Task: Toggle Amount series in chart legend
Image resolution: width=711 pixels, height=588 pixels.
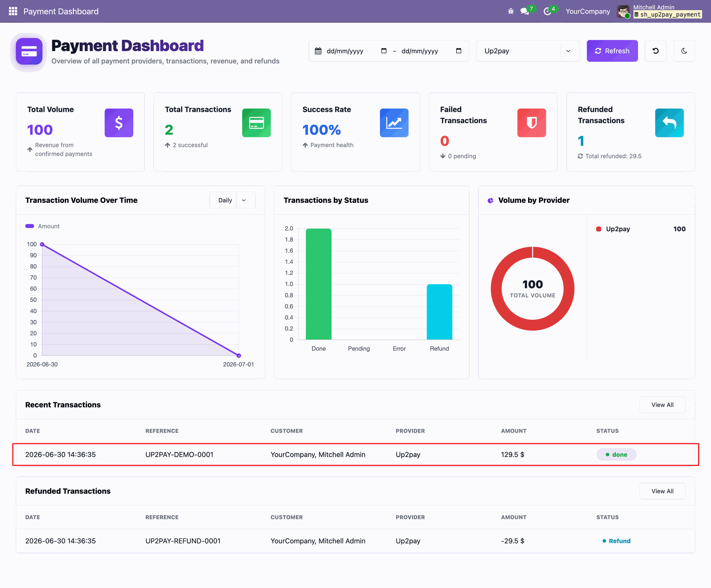Action: click(42, 226)
